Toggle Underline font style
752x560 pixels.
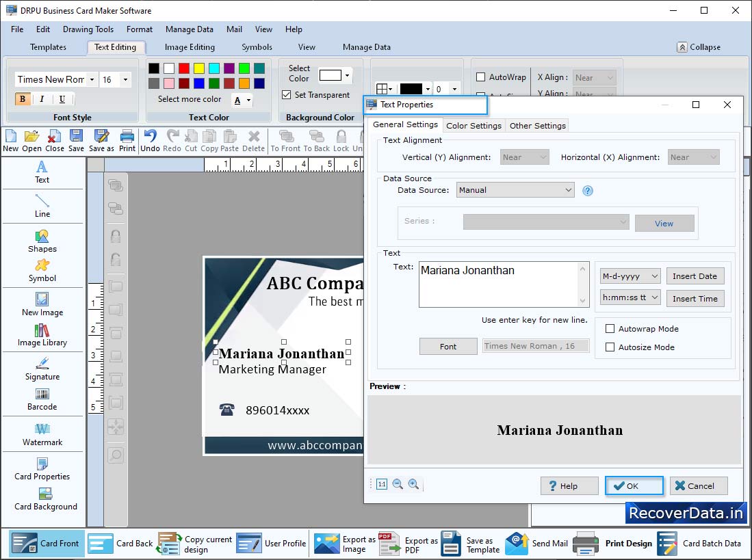tap(62, 99)
